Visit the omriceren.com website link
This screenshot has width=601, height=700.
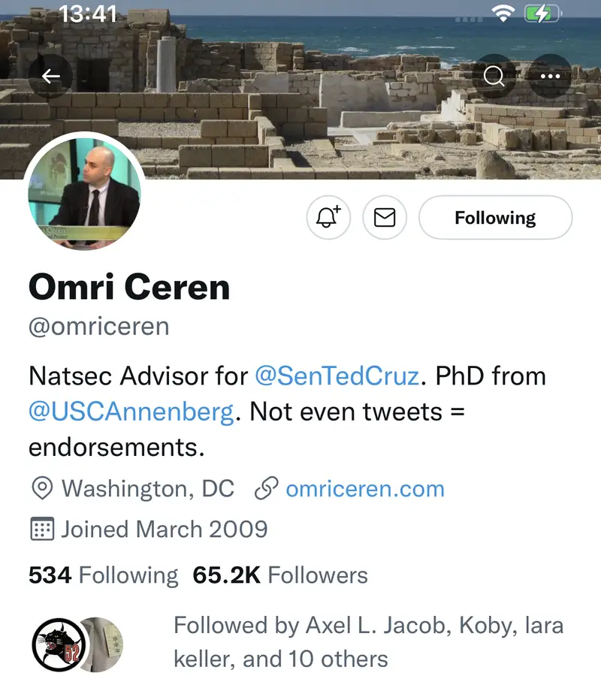[365, 489]
